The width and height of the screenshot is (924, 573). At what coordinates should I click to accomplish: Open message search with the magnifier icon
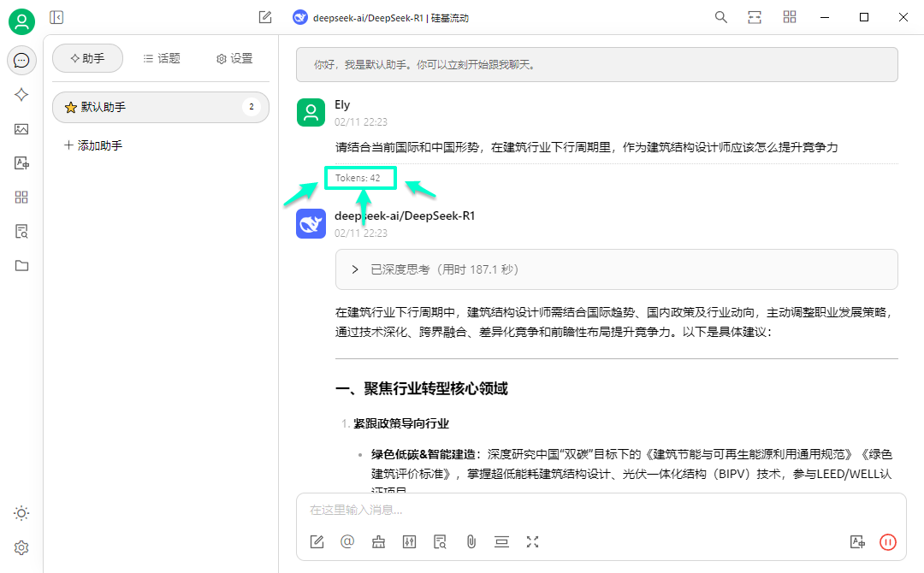pyautogui.click(x=721, y=17)
